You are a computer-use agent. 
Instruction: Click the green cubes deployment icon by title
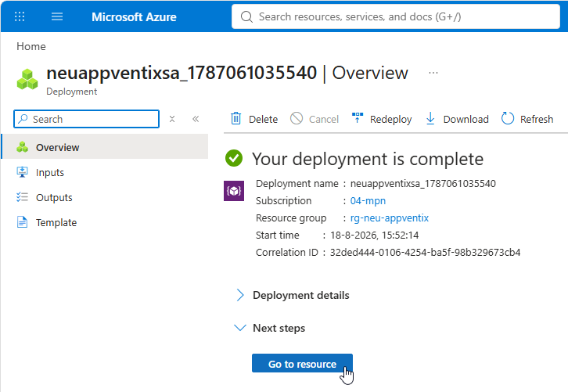tap(27, 79)
